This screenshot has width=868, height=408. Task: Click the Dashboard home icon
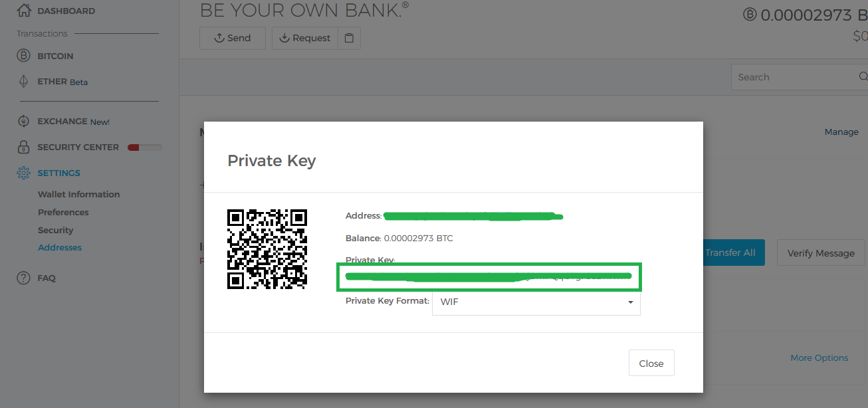24,11
